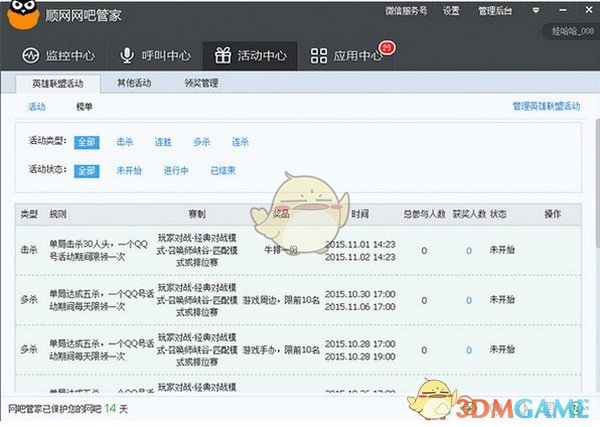Click the 状态 column header

498,214
